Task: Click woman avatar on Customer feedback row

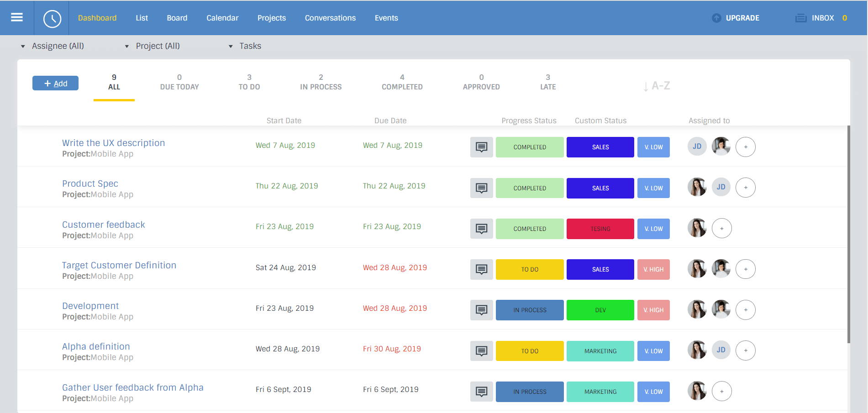Action: tap(697, 228)
